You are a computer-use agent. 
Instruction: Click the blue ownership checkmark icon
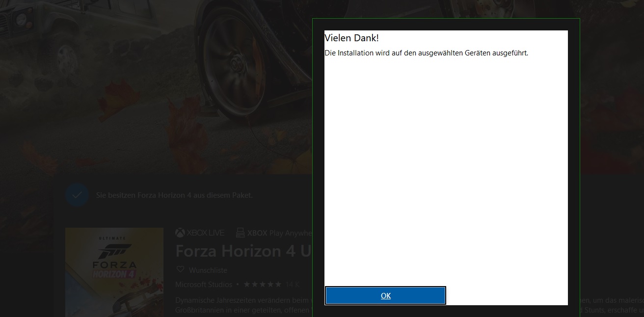pyautogui.click(x=77, y=195)
